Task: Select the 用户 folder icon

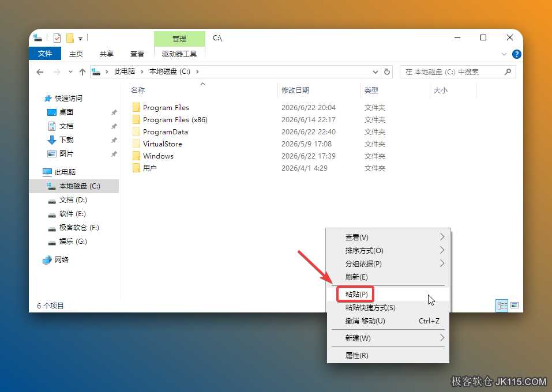Action: pos(136,168)
